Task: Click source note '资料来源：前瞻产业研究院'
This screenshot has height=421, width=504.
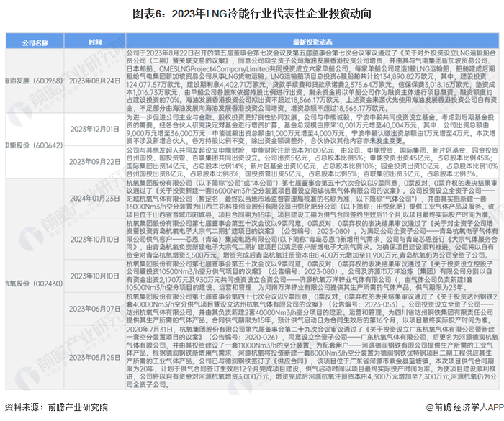Action: [x=57, y=407]
